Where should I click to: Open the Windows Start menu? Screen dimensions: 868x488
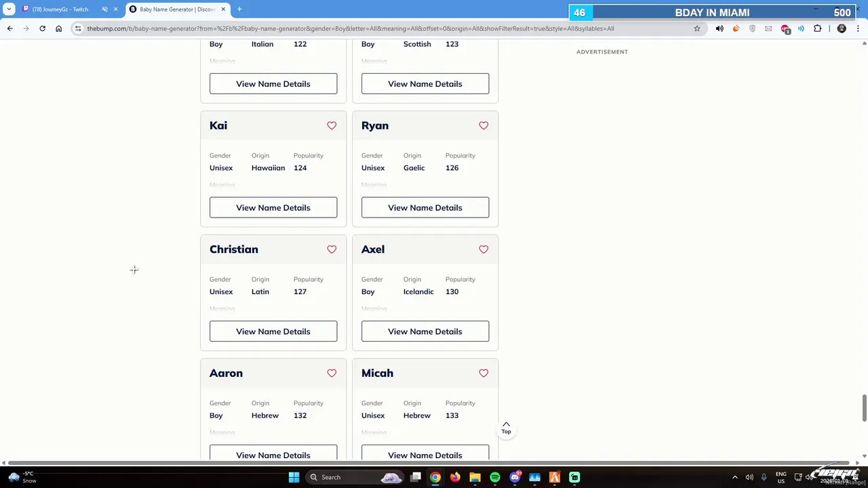pos(294,477)
